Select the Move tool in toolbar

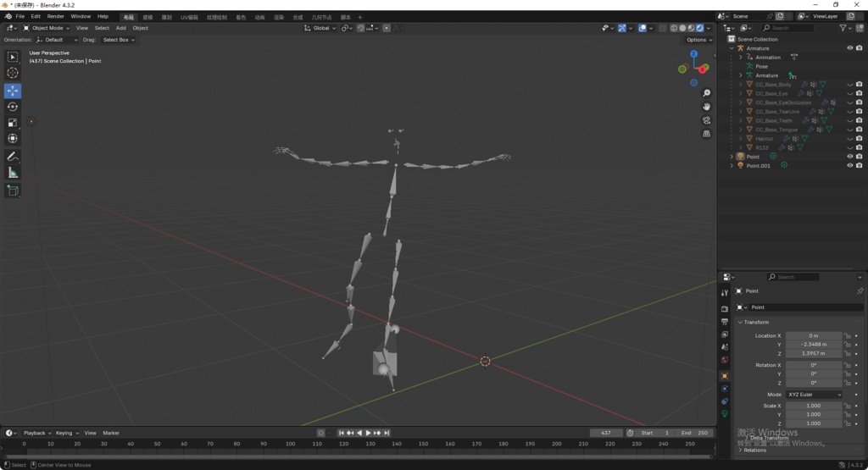click(x=13, y=91)
